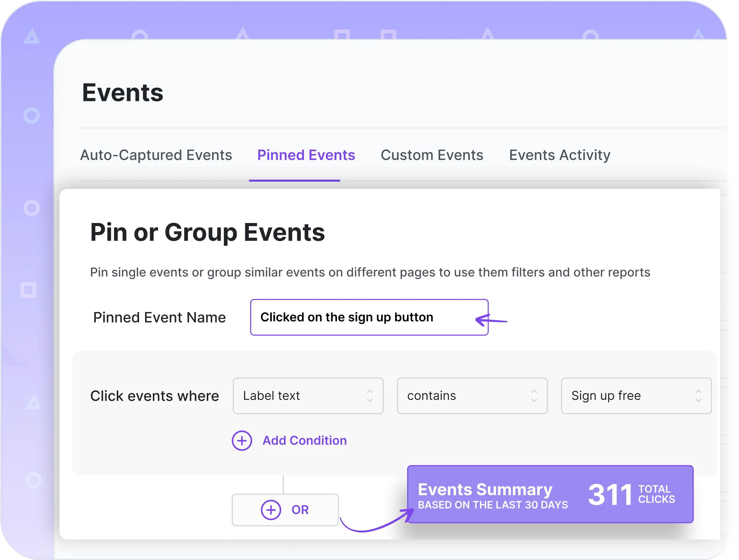Switch to the Auto-Captured Events tab

click(156, 155)
